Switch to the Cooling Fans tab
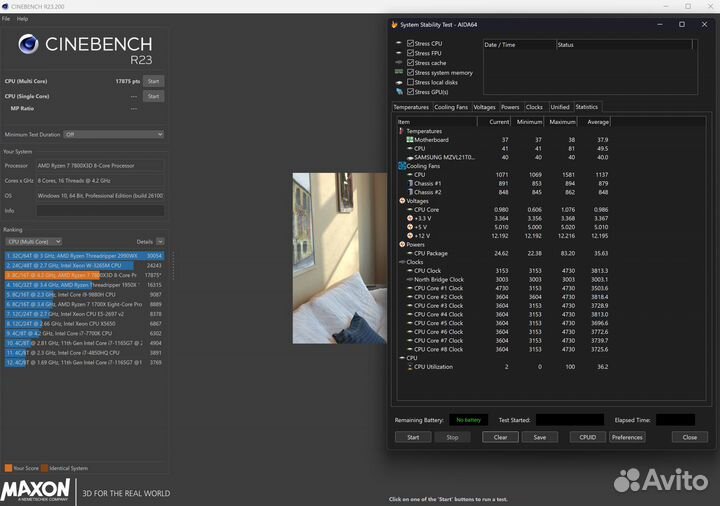 pyautogui.click(x=451, y=107)
